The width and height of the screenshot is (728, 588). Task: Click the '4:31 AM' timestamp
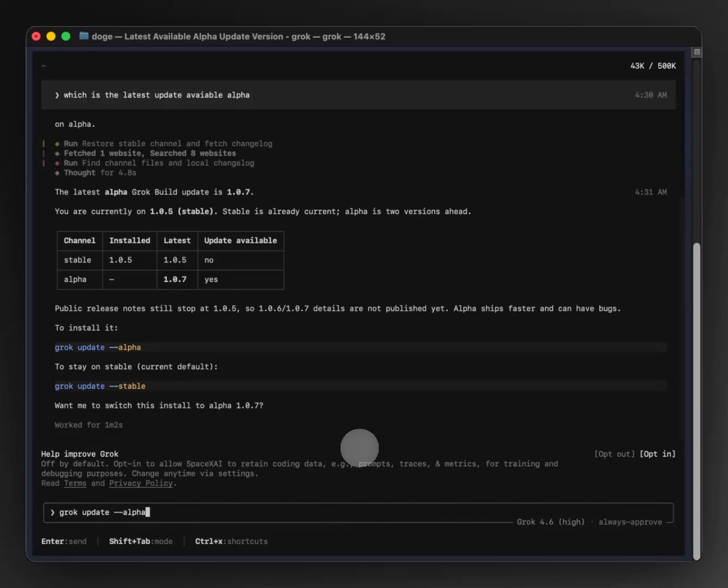pos(651,192)
